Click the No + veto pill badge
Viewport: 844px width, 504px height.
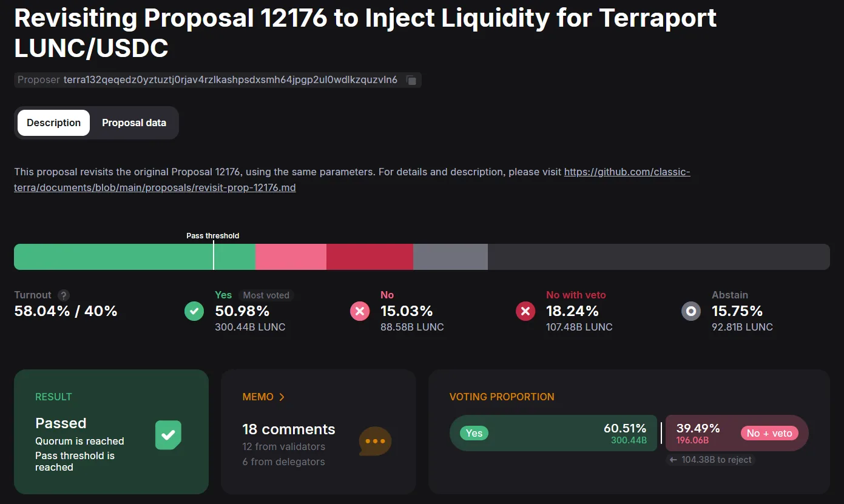coord(769,433)
